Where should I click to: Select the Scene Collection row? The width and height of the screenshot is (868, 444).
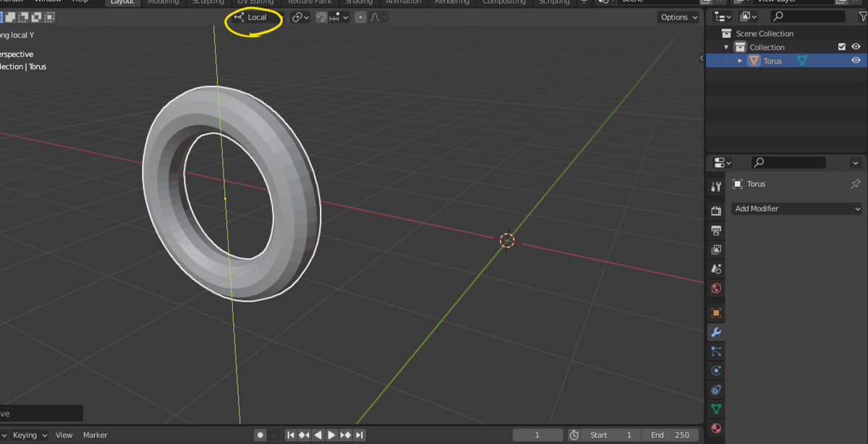786,33
